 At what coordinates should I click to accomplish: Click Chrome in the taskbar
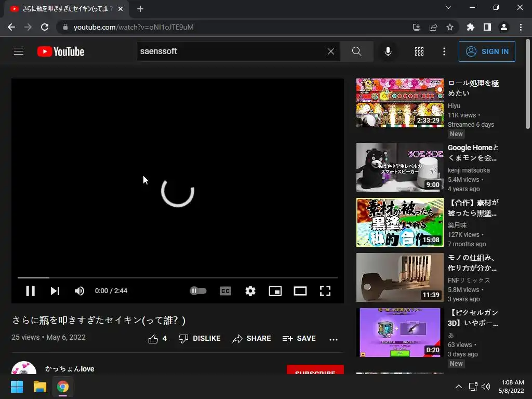coord(63,387)
